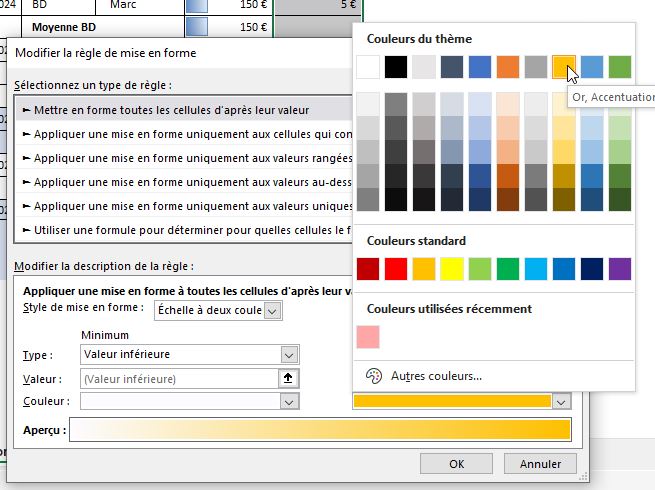Click the Valeur inférieure input field
The image size is (655, 490).
[x=179, y=378]
